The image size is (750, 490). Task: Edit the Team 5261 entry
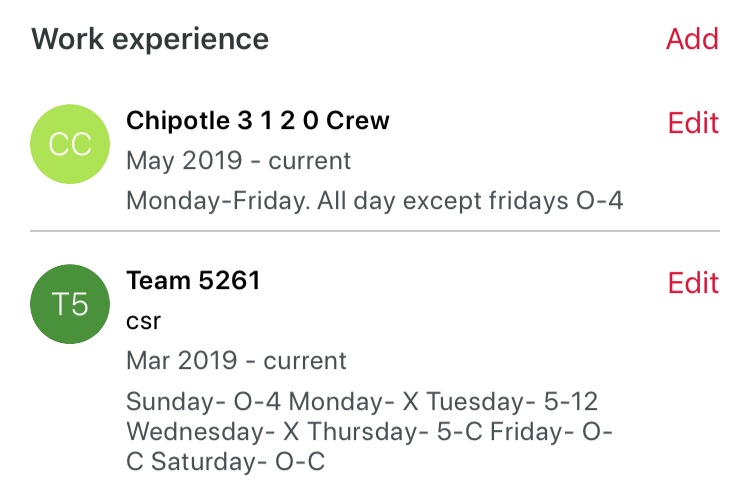pos(693,283)
